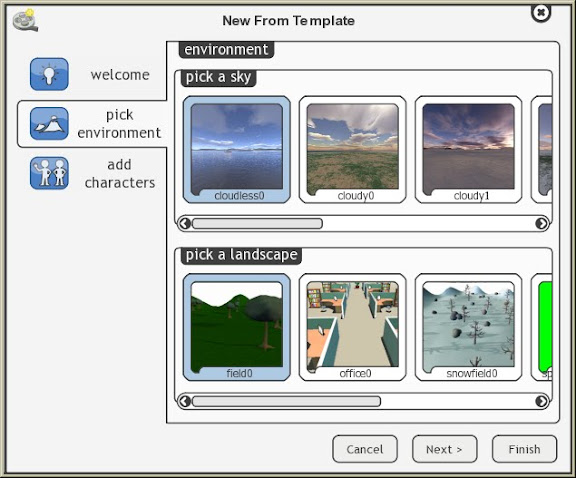
Task: Select the cloudless0 sky thumbnail
Action: coord(237,150)
